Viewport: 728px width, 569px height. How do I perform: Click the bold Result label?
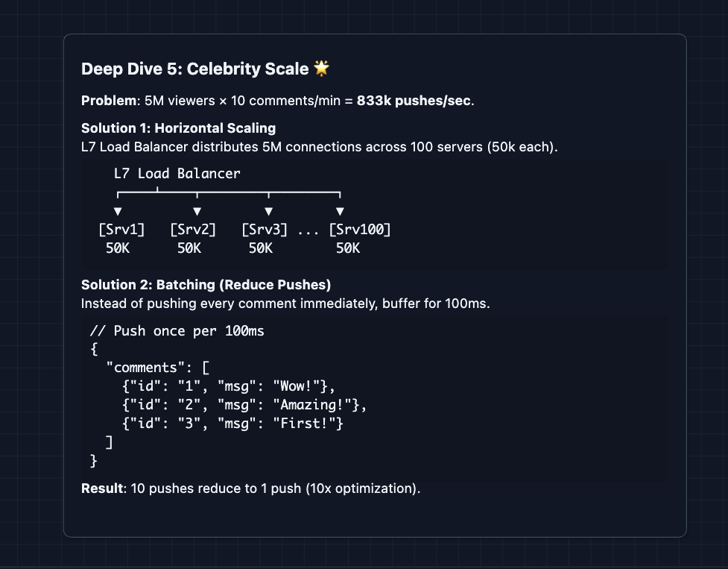click(x=102, y=488)
